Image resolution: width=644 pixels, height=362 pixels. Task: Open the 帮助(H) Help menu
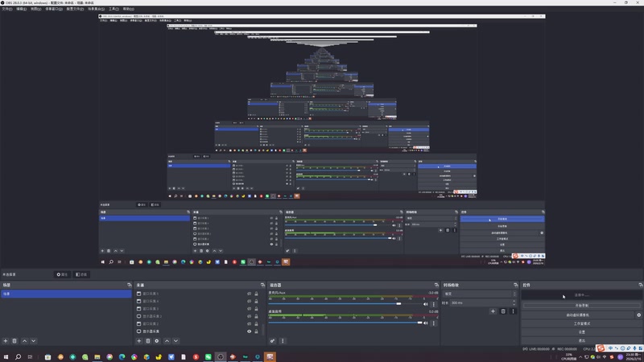point(129,9)
